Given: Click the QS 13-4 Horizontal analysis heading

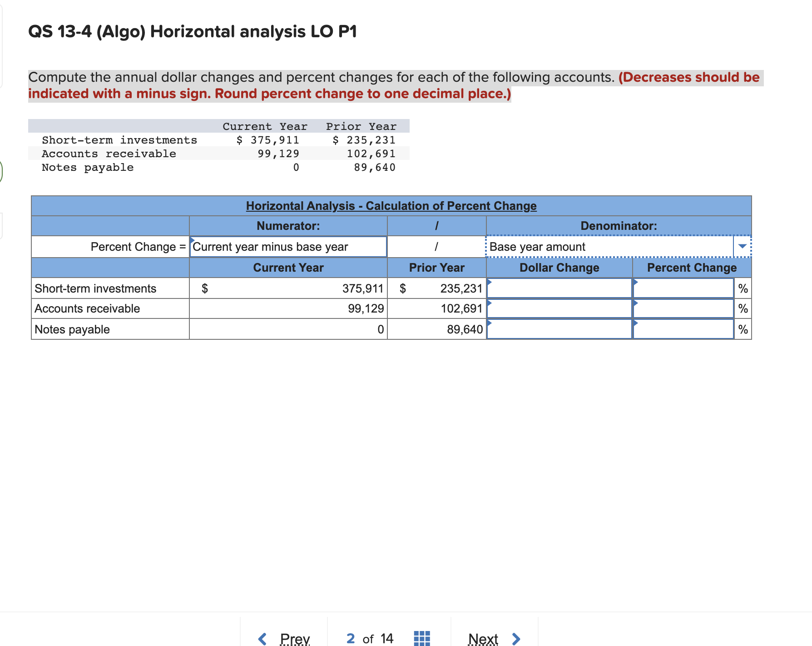Looking at the screenshot, I should tap(193, 31).
